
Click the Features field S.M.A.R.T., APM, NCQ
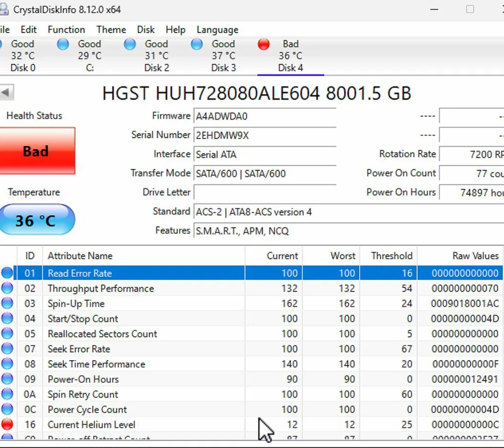tap(349, 231)
